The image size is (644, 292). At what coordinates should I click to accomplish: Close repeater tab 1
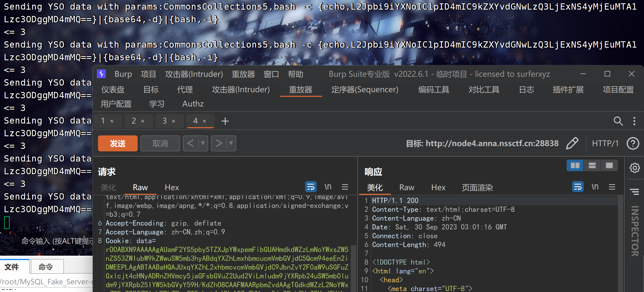coord(112,121)
